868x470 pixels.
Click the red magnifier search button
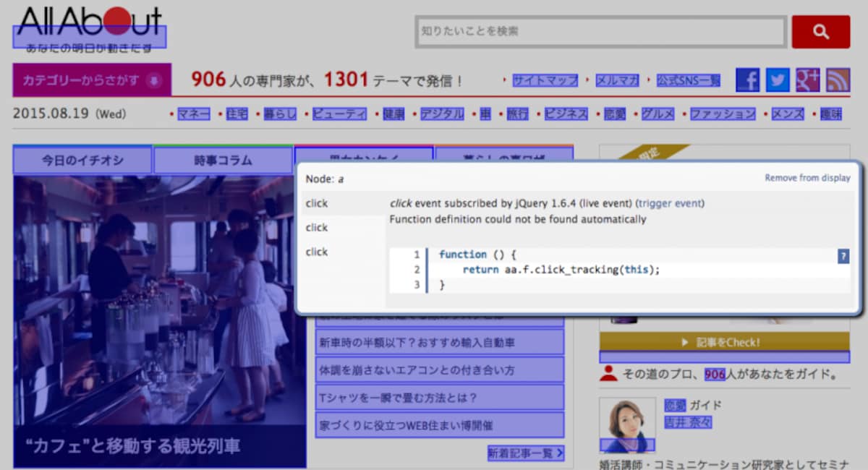click(821, 32)
